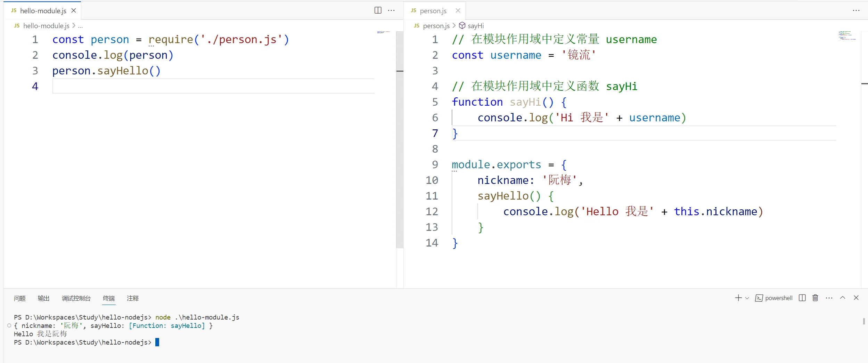Click hello-module.js breadcrumb item
Image resolution: width=868 pixels, height=363 pixels.
tap(46, 26)
